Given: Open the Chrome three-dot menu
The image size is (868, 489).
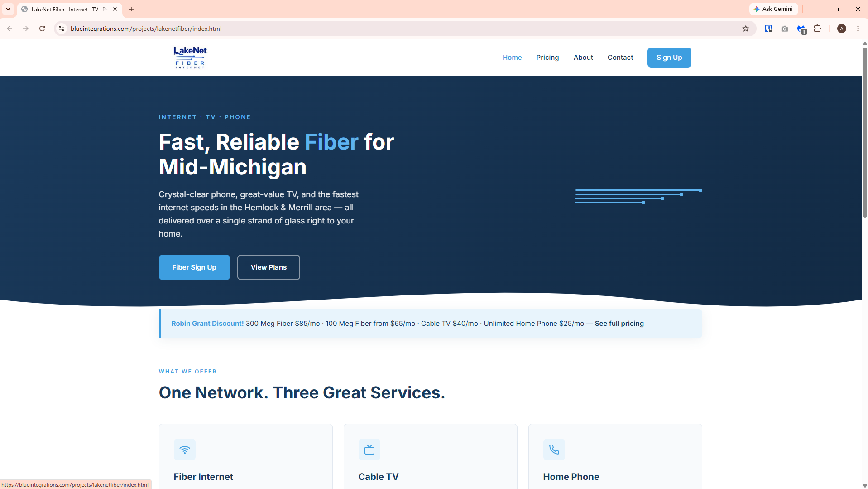Looking at the screenshot, I should click(858, 29).
